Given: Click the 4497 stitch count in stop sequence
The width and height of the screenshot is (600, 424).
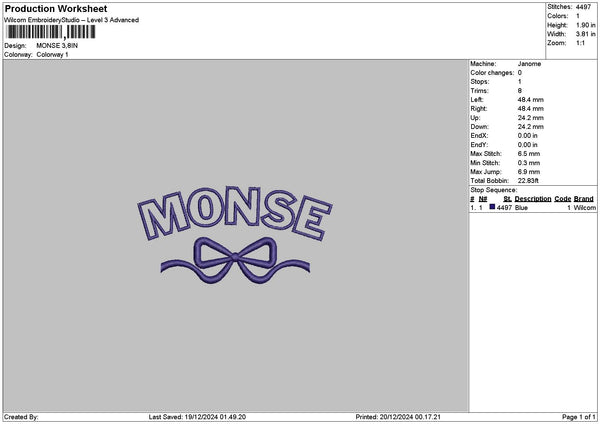Looking at the screenshot, I should coord(504,207).
